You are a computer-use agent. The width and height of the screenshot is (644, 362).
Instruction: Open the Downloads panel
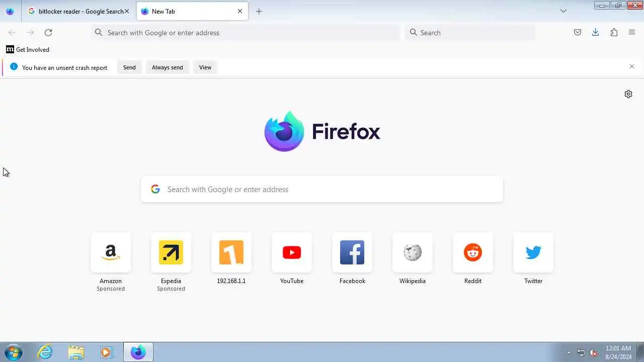(x=596, y=33)
